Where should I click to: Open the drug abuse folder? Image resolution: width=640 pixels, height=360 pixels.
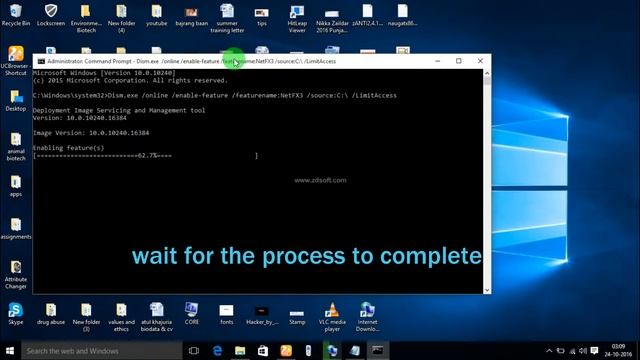pos(51,313)
